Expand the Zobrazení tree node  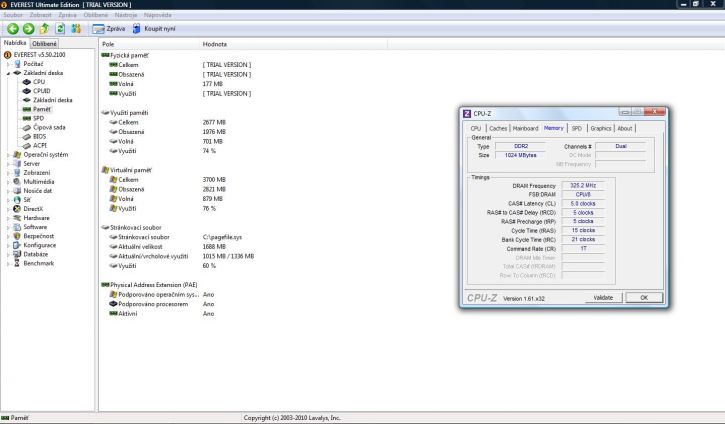[x=8, y=173]
